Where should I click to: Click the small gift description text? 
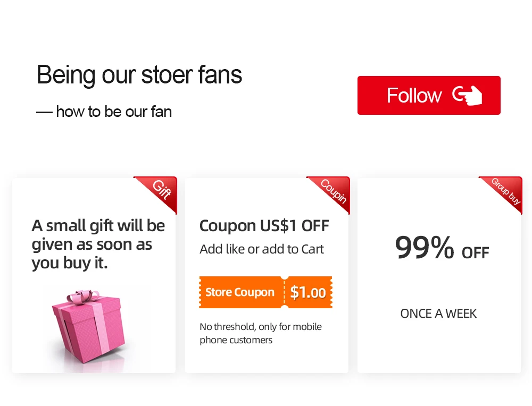[98, 244]
